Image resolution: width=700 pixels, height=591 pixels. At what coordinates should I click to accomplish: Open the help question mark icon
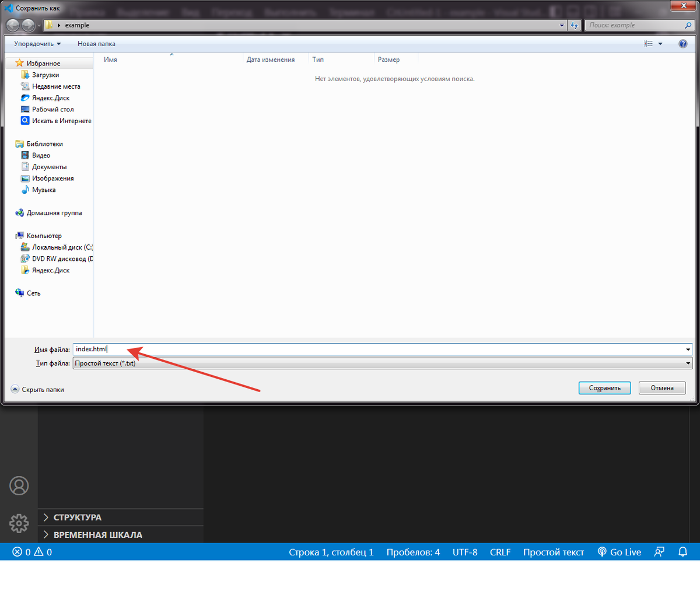click(x=683, y=44)
